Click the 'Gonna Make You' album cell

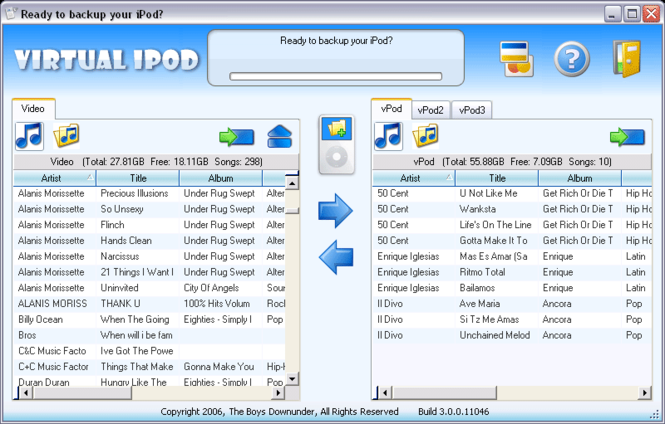coord(219,366)
